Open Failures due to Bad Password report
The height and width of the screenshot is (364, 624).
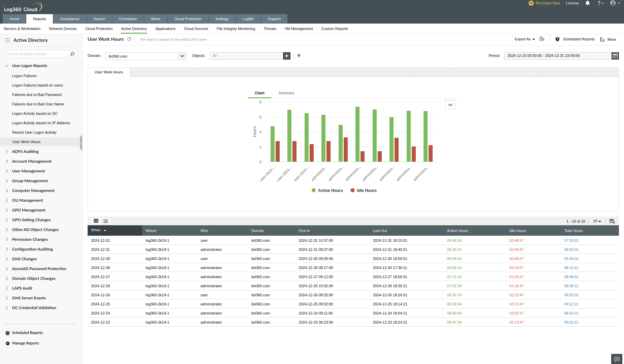click(x=37, y=95)
